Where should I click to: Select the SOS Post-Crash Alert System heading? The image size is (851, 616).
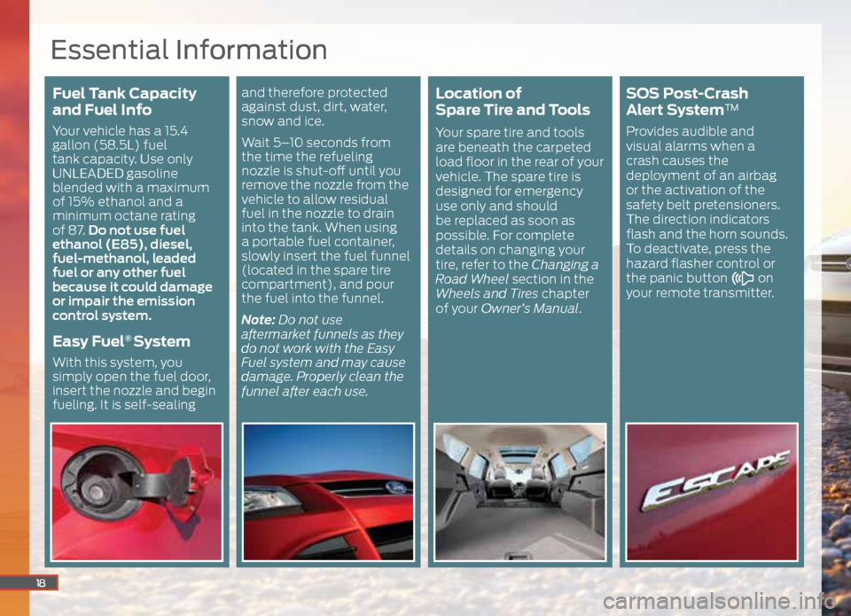[687, 102]
